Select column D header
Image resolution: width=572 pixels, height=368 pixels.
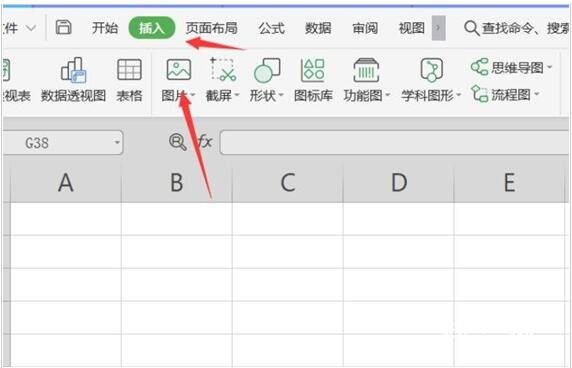tap(399, 182)
